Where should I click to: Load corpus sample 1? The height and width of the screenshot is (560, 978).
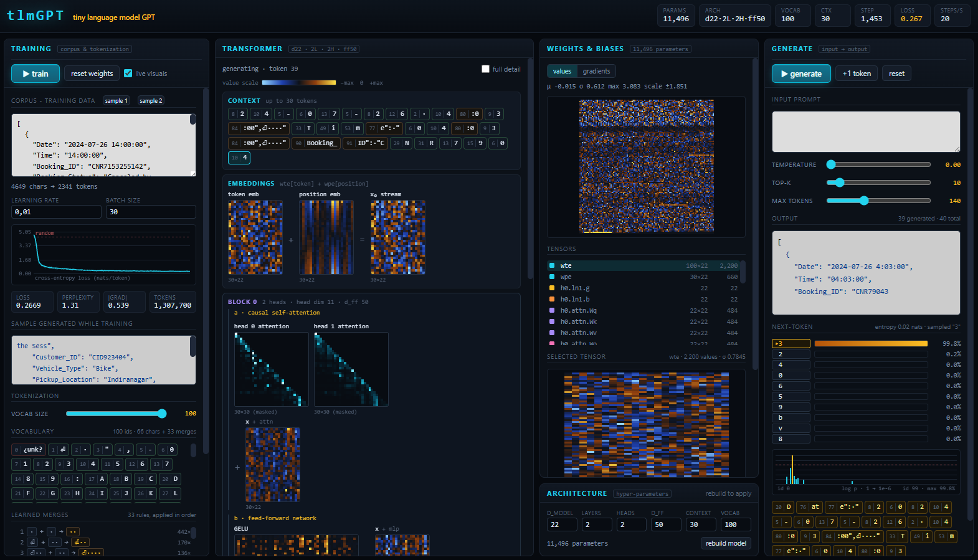(x=116, y=101)
